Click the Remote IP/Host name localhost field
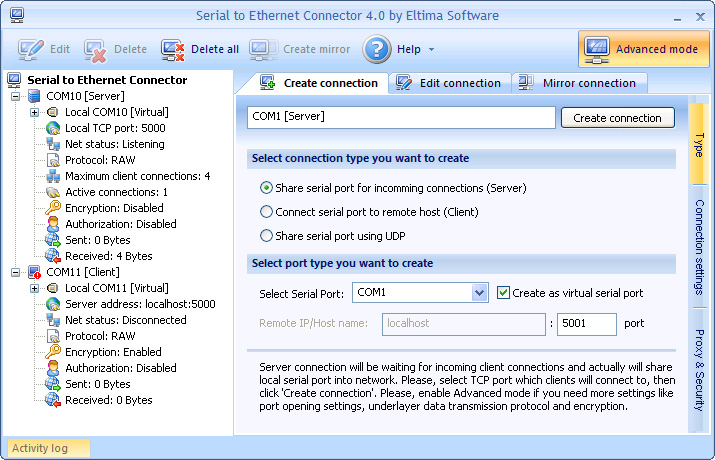Viewport: 715px width, 460px height. 464,324
